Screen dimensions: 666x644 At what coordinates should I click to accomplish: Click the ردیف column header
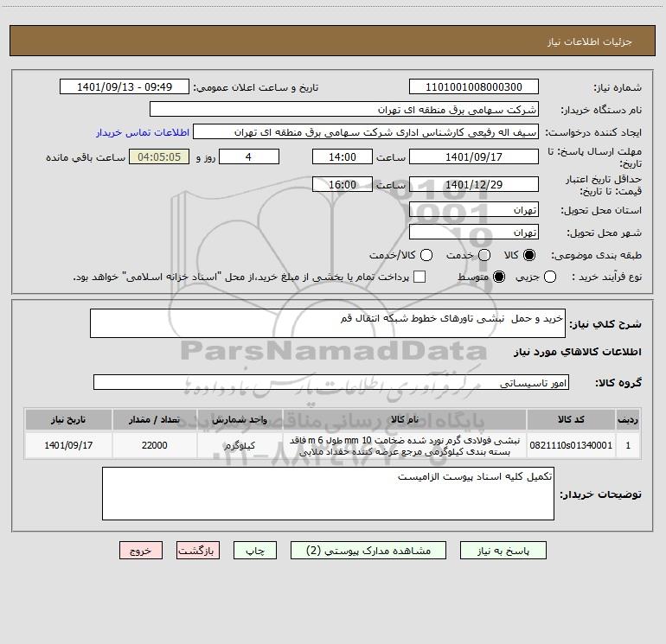click(628, 420)
